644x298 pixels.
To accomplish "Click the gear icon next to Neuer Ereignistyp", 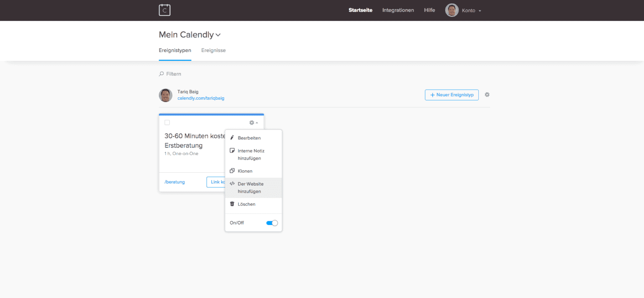I will pos(487,95).
